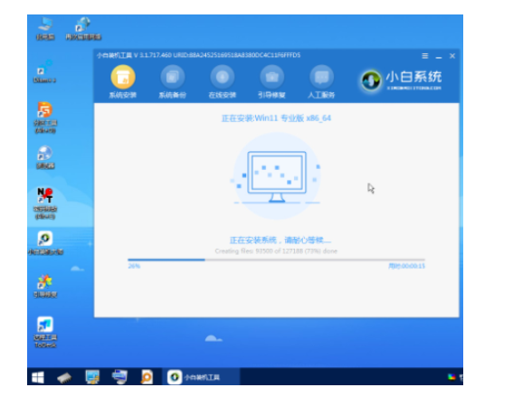Image resolution: width=532 pixels, height=397 pixels.
Task: Open the 此电脑 desktop icon
Action: coord(45,29)
